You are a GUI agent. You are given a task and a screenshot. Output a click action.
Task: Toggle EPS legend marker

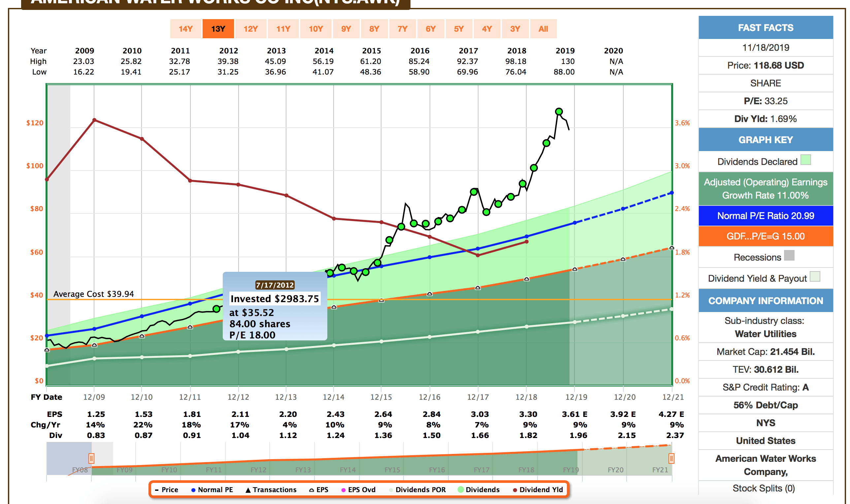click(318, 489)
